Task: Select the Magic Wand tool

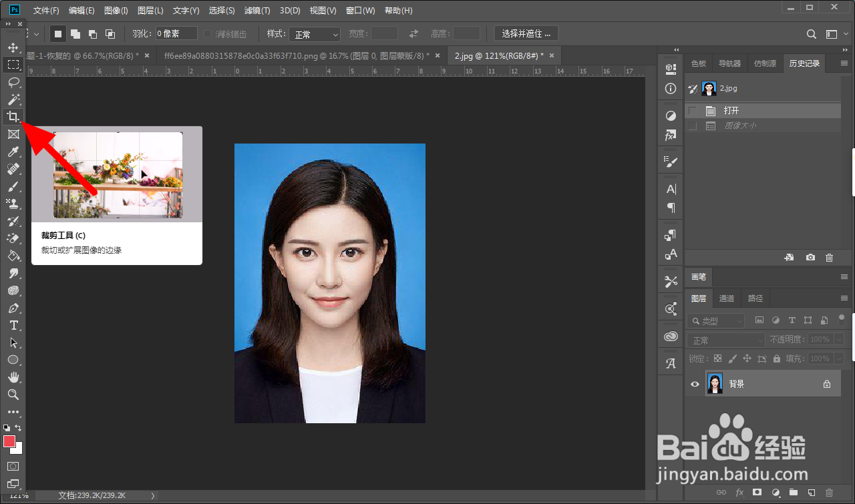Action: [13, 99]
